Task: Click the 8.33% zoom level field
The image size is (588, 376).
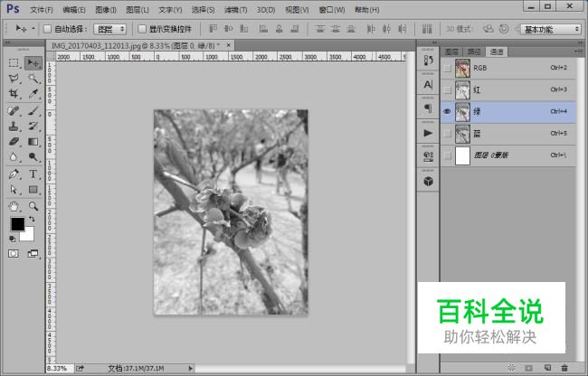Action: [x=59, y=369]
